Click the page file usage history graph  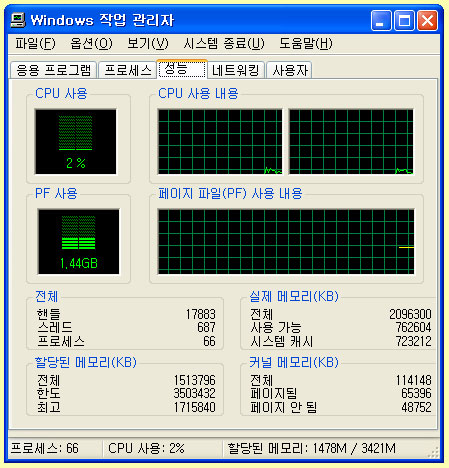click(x=286, y=242)
